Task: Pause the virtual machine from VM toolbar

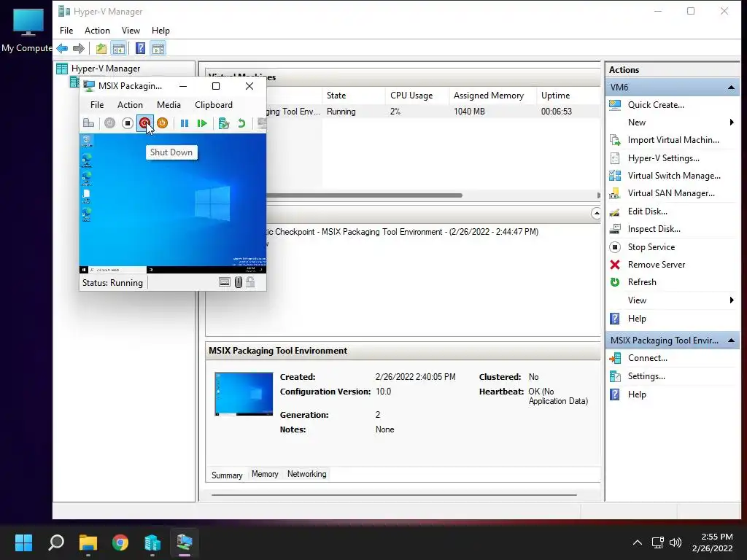Action: 185,123
